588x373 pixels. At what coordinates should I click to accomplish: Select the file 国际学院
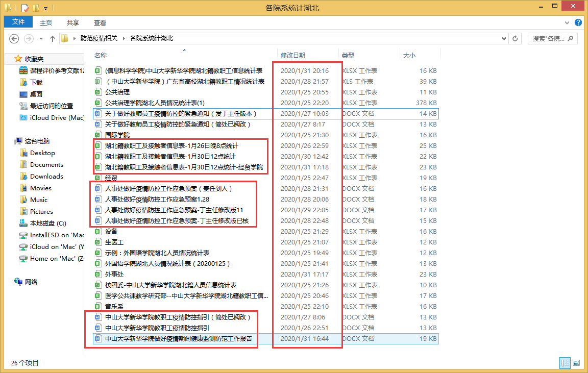(117, 135)
